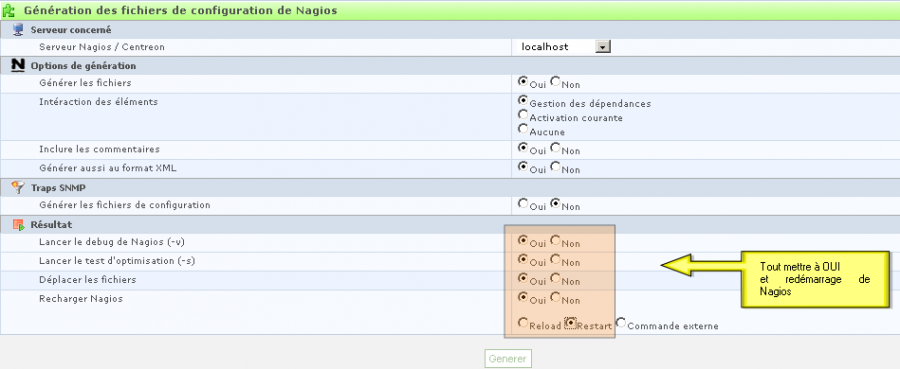Viewport: 900px width, 369px height.
Task: Click the Inclure les commentaires label
Action: (99, 149)
